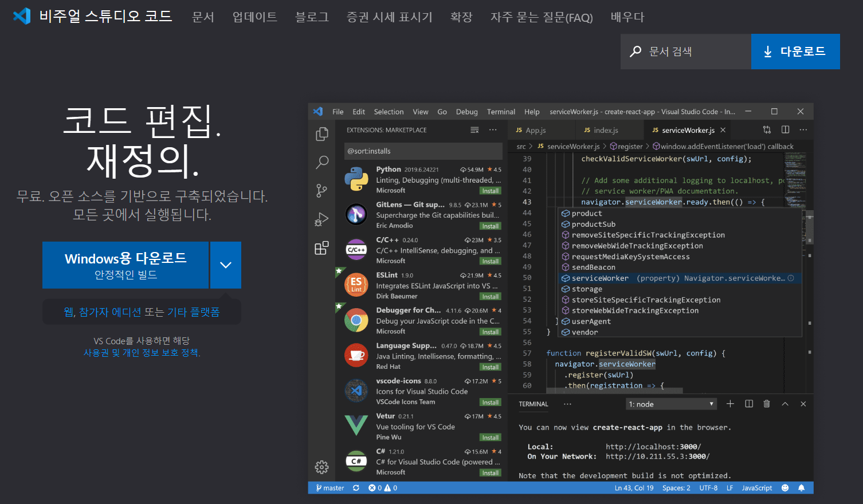Click UTF-8 encoding in status bar
The width and height of the screenshot is (863, 504).
(708, 488)
